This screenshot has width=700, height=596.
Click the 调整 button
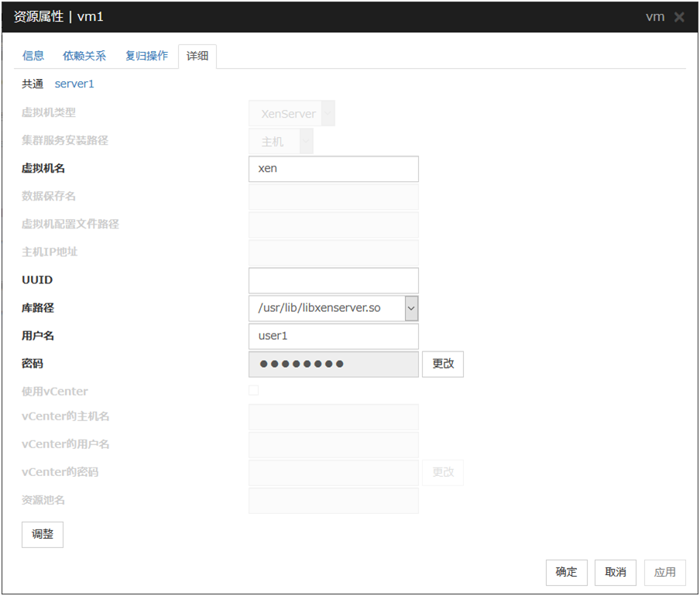(43, 534)
